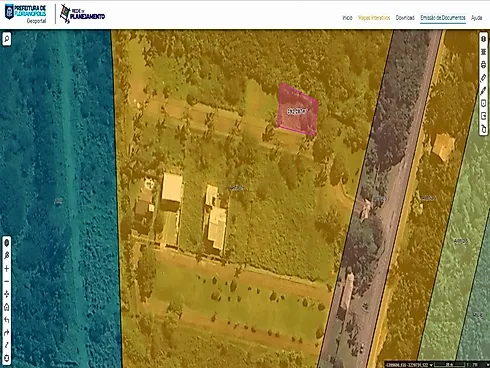Open the coordinate system dropdown arrow
The height and width of the screenshot is (368, 490).
tap(431, 365)
